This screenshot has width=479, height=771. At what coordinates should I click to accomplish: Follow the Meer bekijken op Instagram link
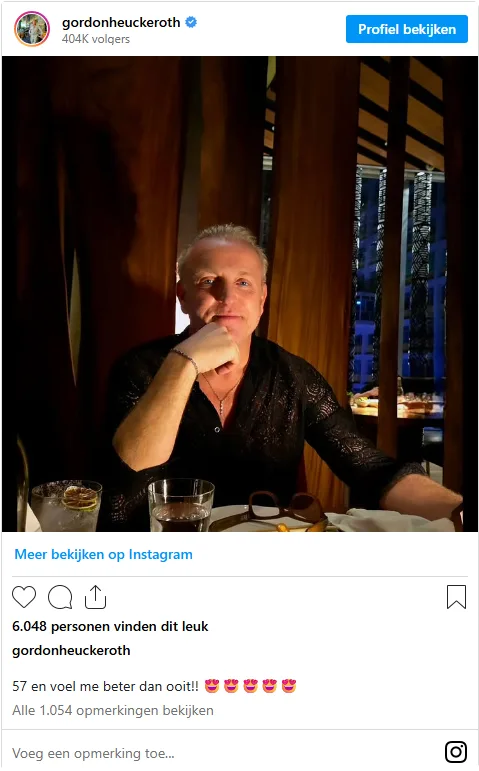click(103, 554)
